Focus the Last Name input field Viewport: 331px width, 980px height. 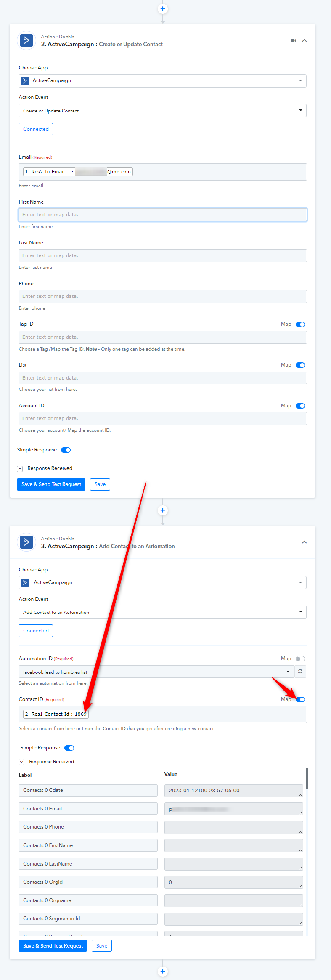click(162, 255)
